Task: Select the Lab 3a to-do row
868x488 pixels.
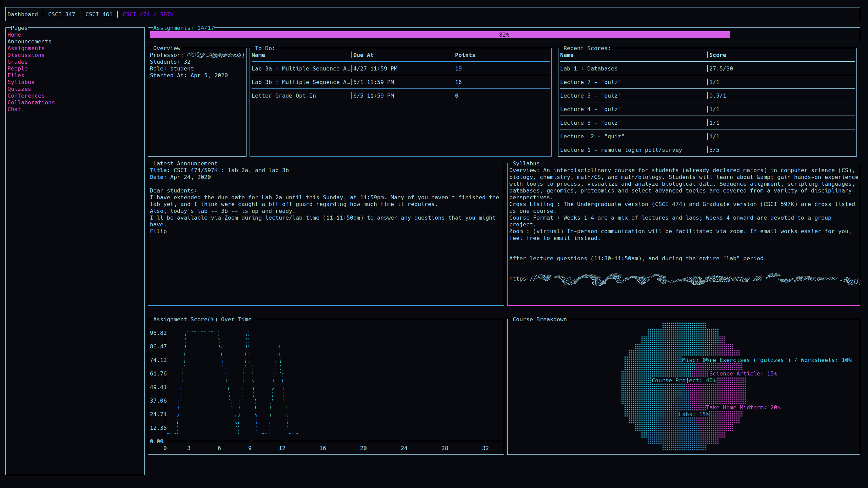Action: (300, 68)
